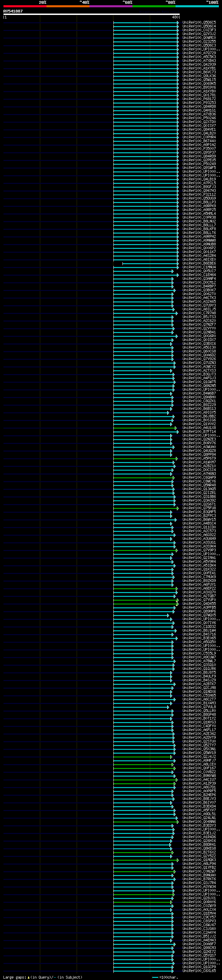The height and width of the screenshot is (980, 222).
Task: Click the UniRef100_A1KYB0 label
Action: 199,91
